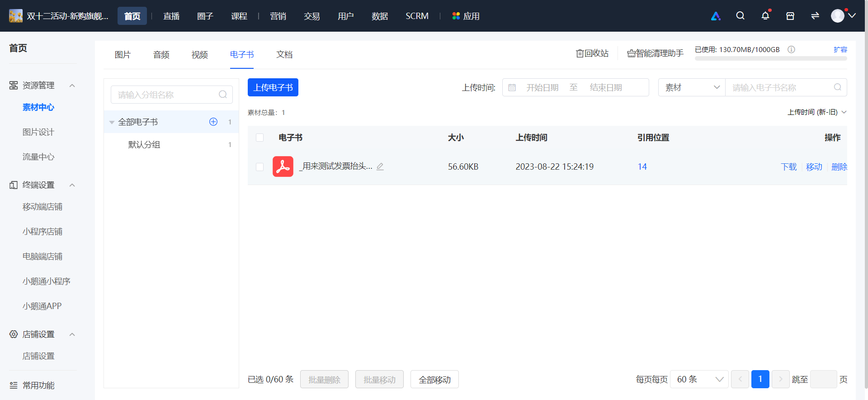868x400 pixels.
Task: Select page 1 in pagination
Action: click(x=760, y=379)
